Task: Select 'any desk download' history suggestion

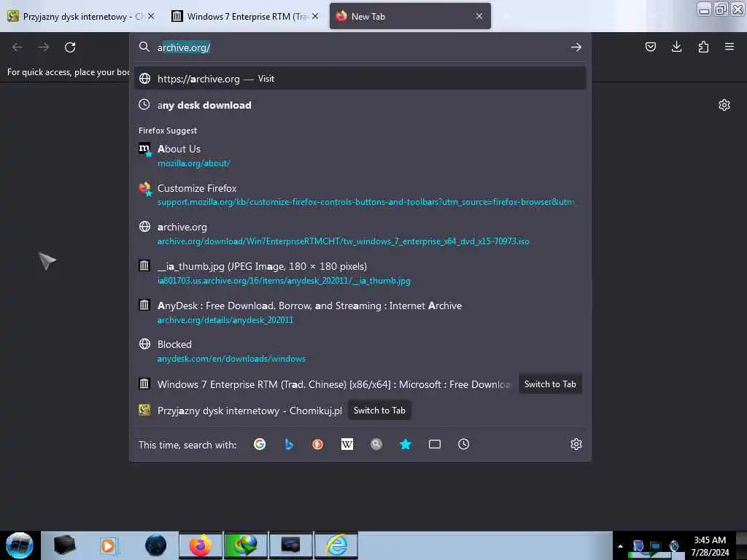Action: (360, 105)
